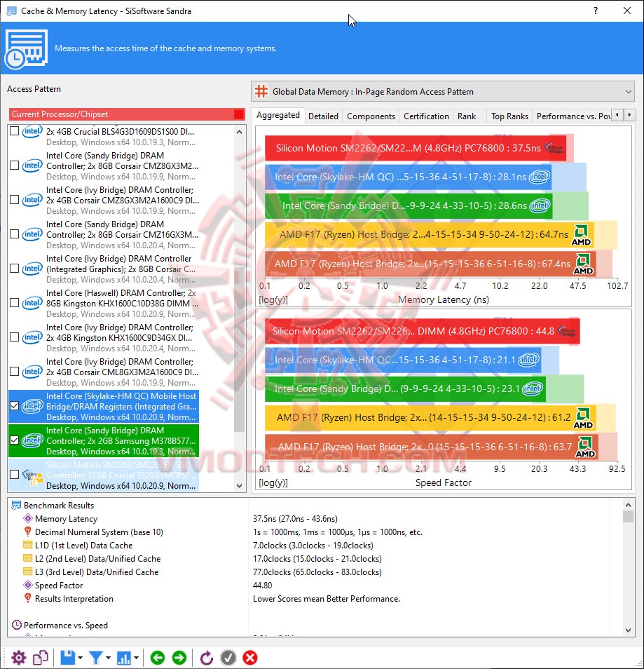The width and height of the screenshot is (644, 669).
Task: Go forward with green right arrow
Action: click(179, 658)
